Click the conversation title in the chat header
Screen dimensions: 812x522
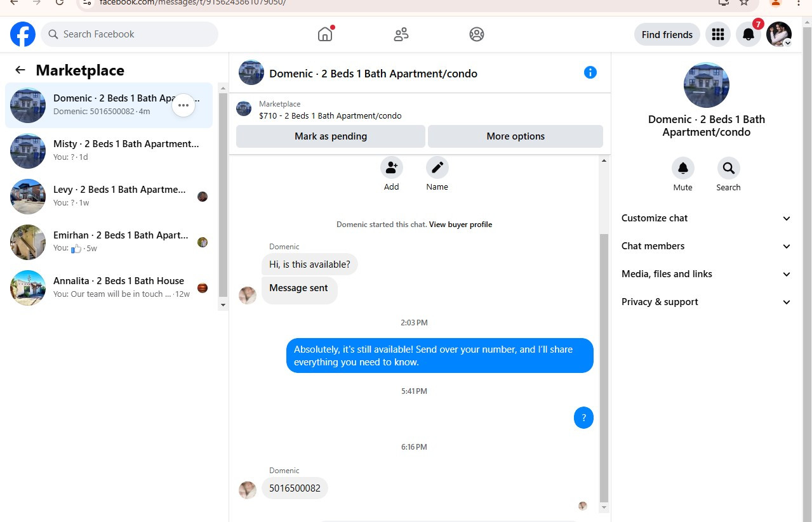tap(373, 74)
